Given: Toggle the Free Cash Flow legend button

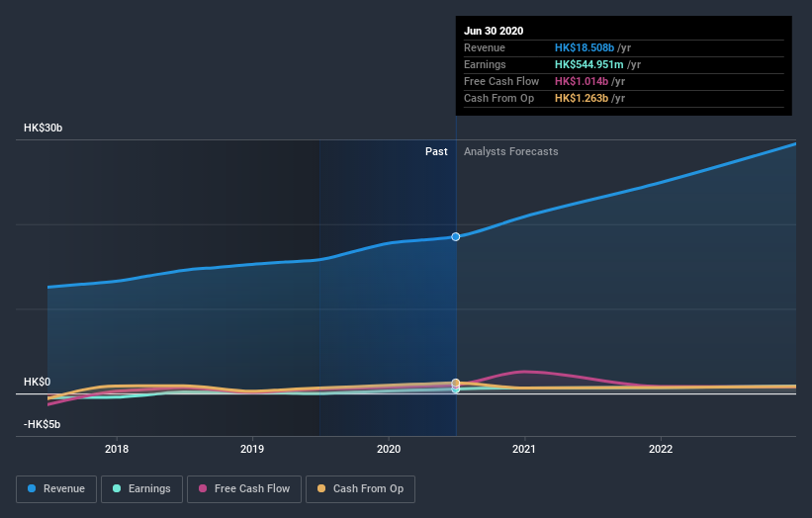Looking at the screenshot, I should point(244,489).
